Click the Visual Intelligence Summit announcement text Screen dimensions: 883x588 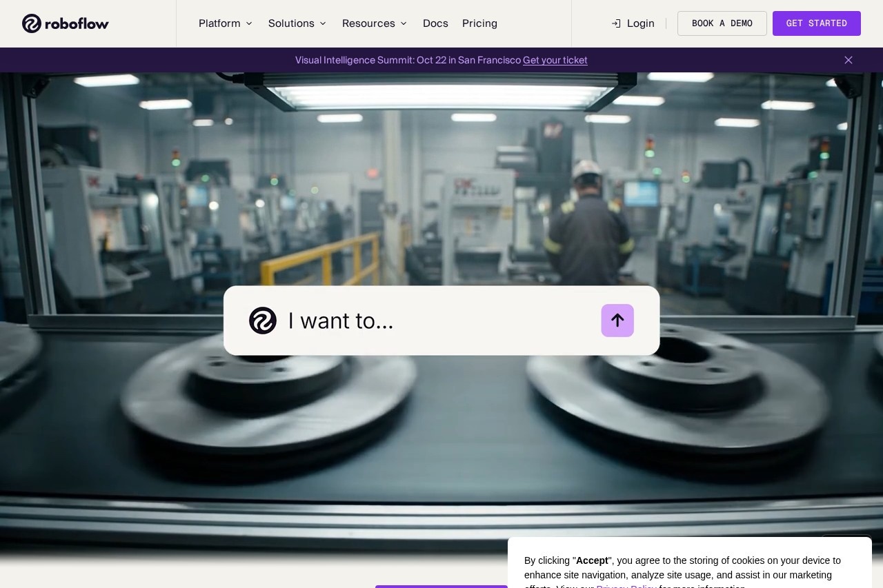point(408,60)
